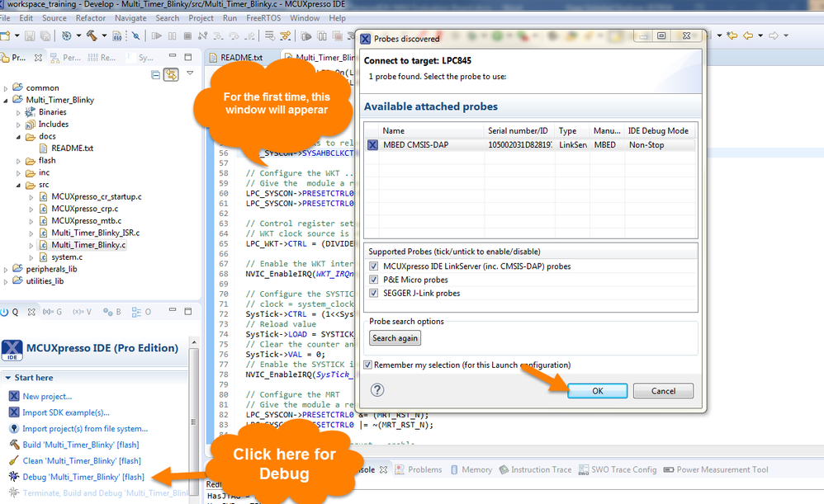Open the Power Measurement Tool tab
The width and height of the screenshot is (824, 504).
[x=716, y=470]
